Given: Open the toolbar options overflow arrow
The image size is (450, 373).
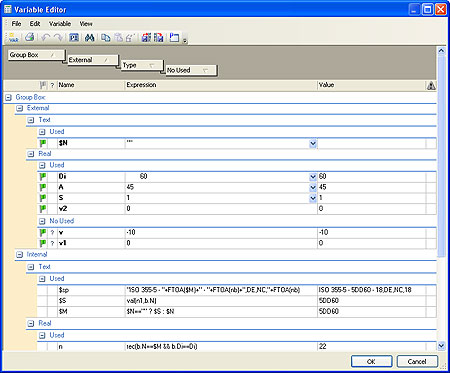Looking at the screenshot, I should pos(185,41).
